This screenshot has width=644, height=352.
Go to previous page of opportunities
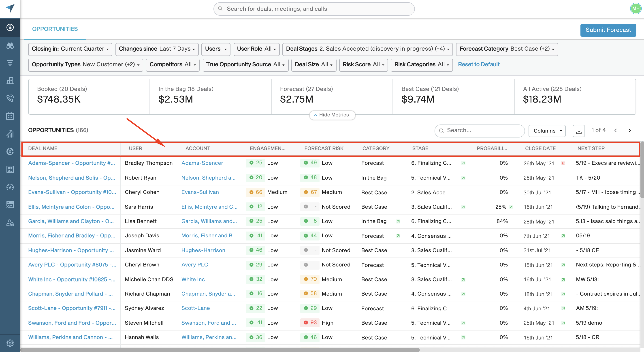point(616,130)
